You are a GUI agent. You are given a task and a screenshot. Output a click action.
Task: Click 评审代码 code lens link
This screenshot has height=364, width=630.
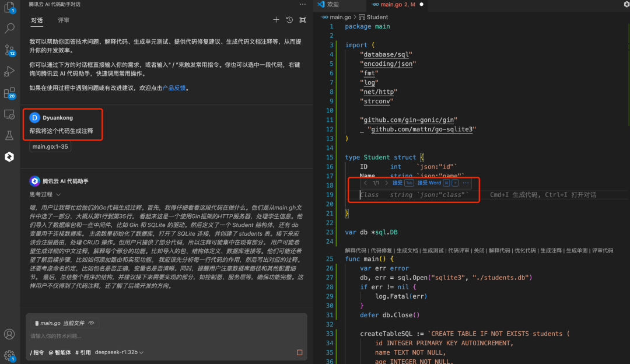point(602,251)
